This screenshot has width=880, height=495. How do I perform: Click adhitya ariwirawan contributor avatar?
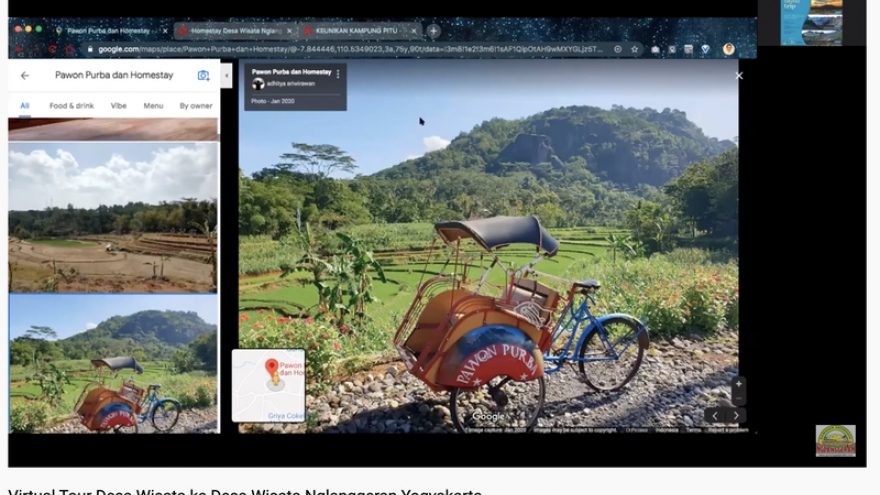[258, 84]
